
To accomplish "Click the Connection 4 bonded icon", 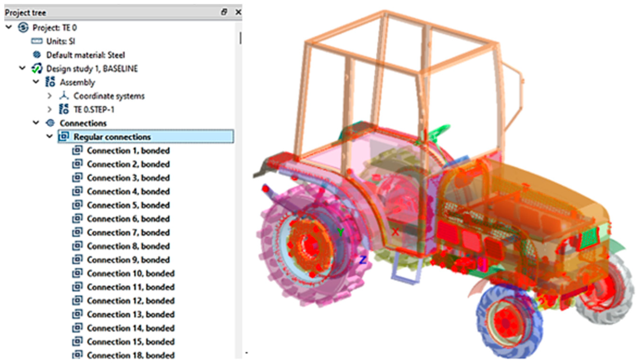I will coord(77,191).
